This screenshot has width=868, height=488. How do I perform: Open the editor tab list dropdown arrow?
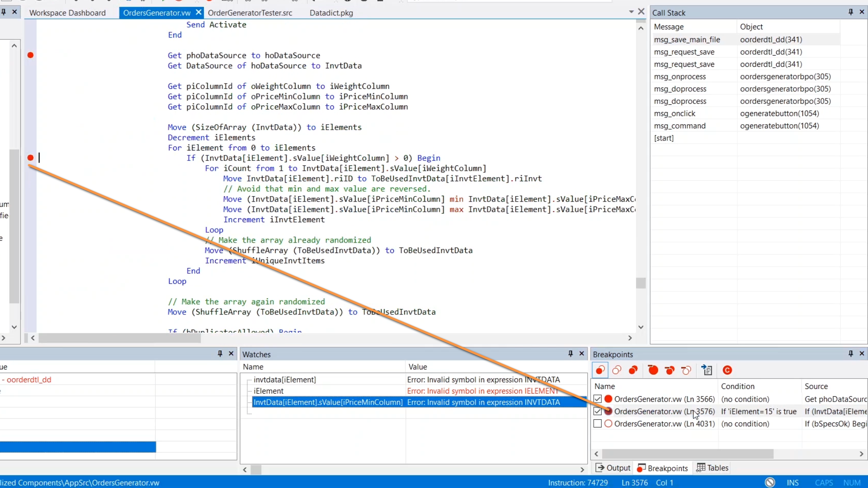point(631,12)
